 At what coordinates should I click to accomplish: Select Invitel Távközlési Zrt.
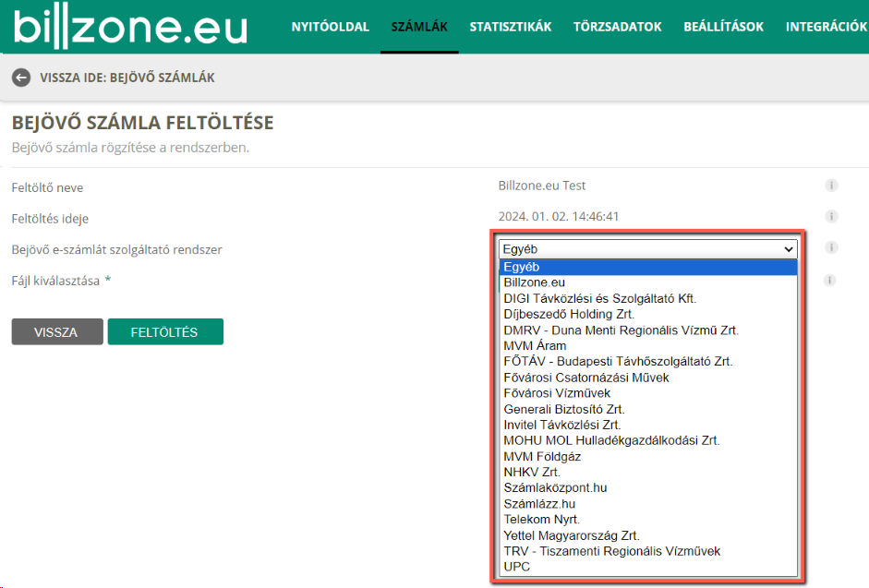coord(648,425)
